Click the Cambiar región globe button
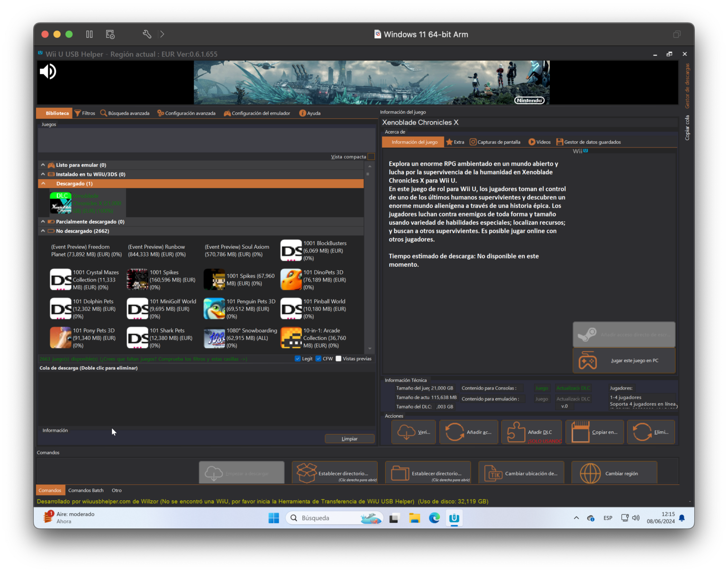 [x=590, y=473]
